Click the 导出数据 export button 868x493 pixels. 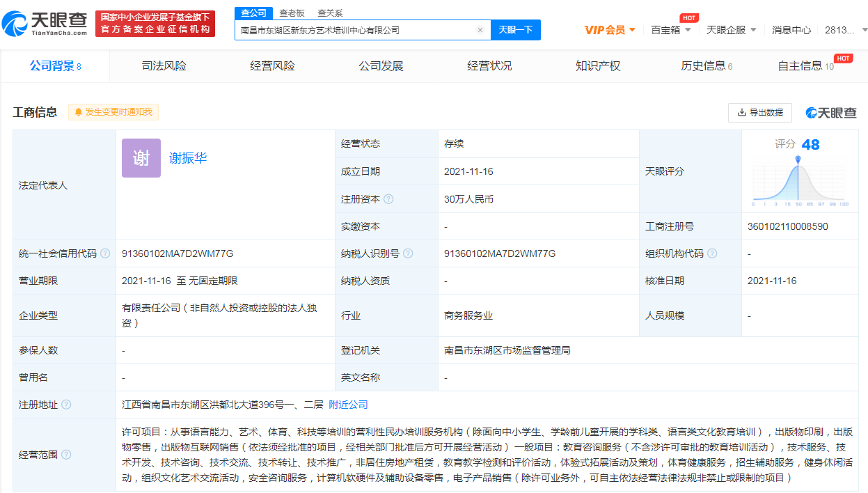[x=759, y=113]
